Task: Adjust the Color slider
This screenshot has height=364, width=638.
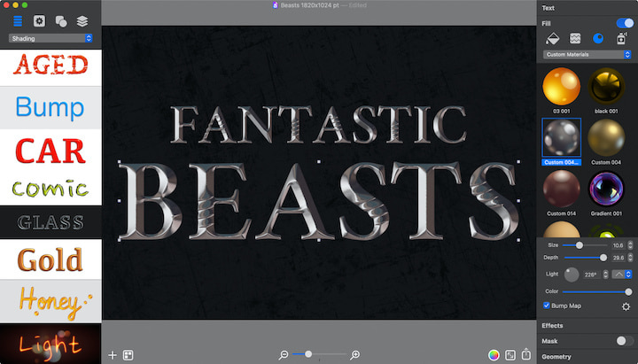Action: point(597,291)
